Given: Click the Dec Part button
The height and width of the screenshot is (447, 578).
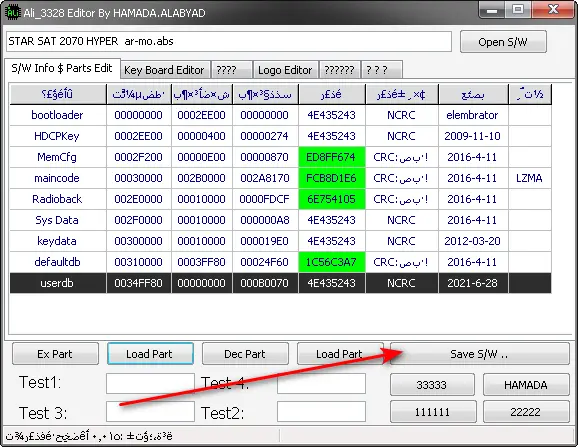Looking at the screenshot, I should point(245,354).
